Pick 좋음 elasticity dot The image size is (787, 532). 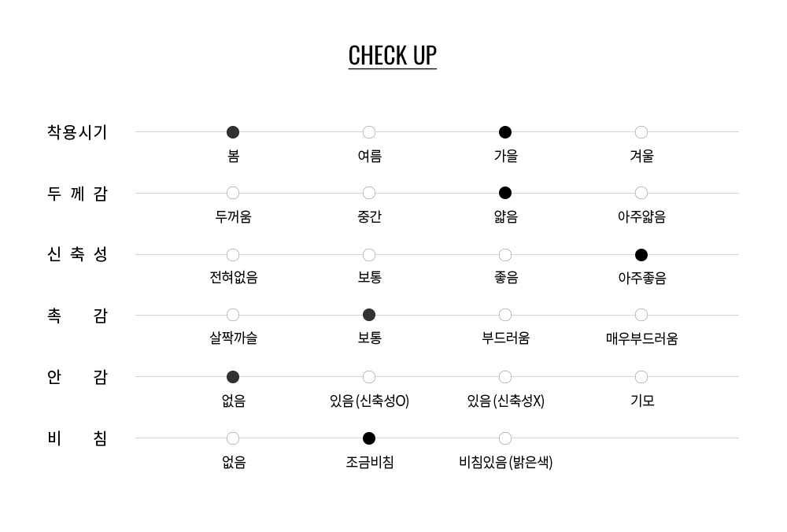(505, 255)
